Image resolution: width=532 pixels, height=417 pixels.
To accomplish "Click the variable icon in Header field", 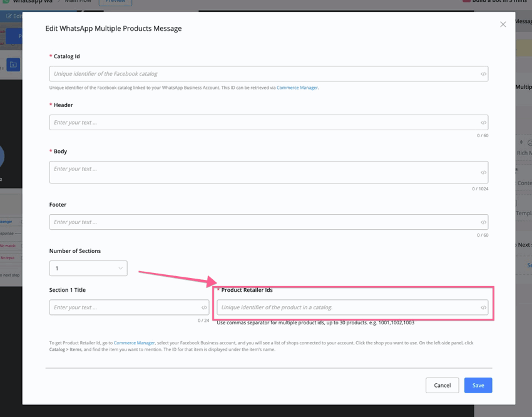I will [x=483, y=123].
